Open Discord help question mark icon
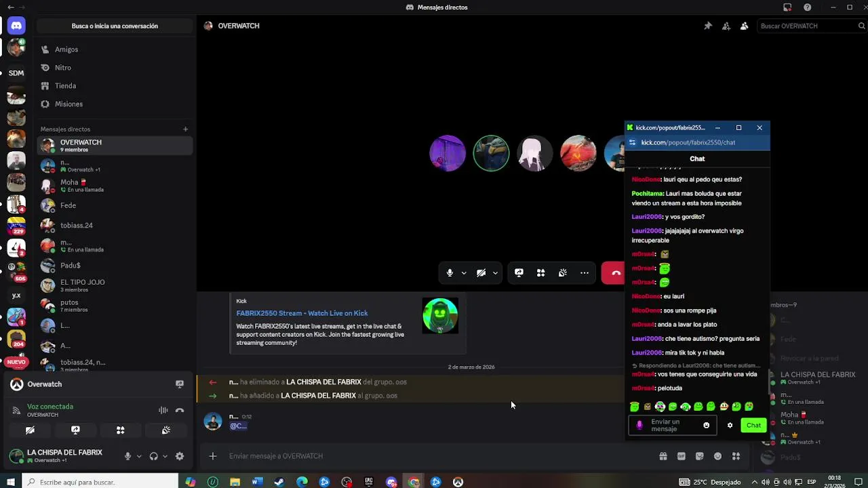The width and height of the screenshot is (868, 488). 807,7
